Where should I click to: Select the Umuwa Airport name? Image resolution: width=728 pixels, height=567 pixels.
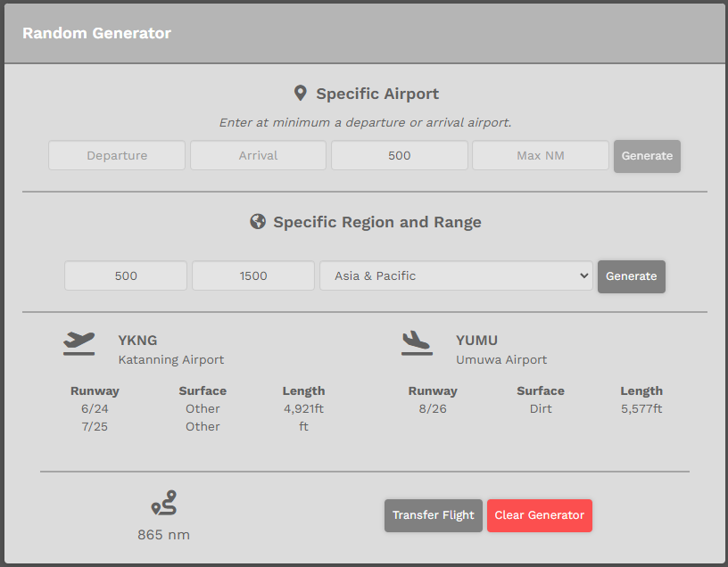501,359
